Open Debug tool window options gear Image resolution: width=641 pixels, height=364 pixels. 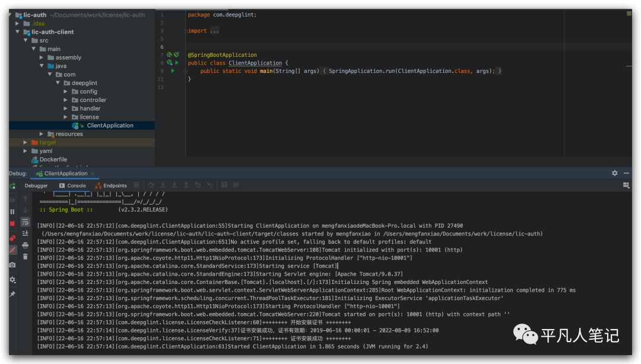[x=614, y=173]
